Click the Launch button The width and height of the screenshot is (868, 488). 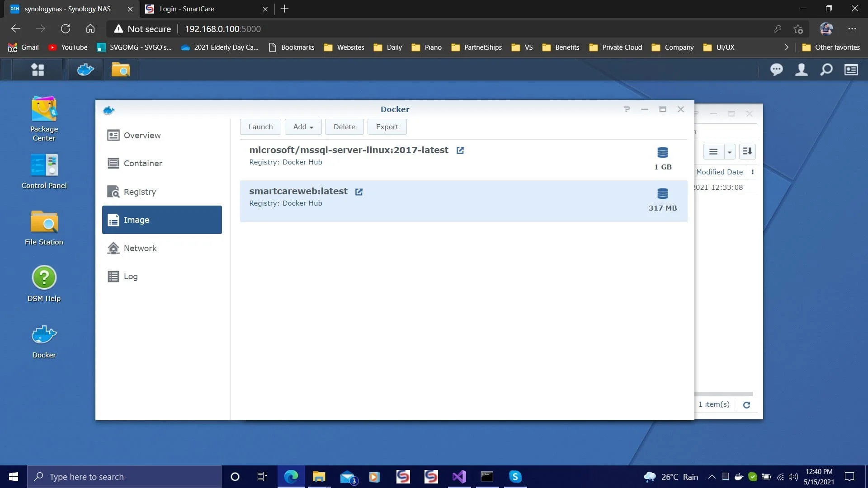[260, 127]
